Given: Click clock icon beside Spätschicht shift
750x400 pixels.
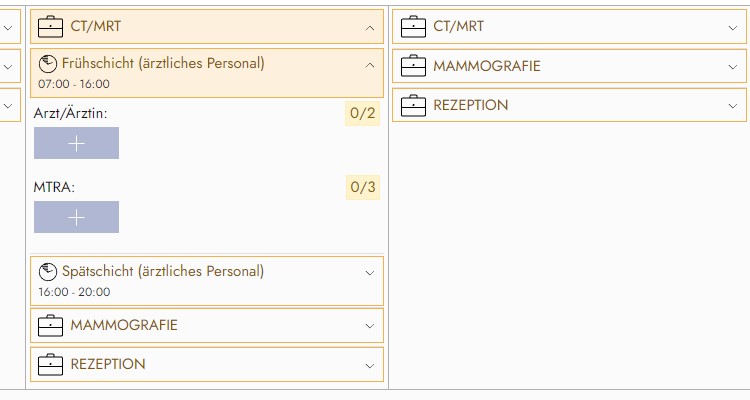Looking at the screenshot, I should (47, 272).
